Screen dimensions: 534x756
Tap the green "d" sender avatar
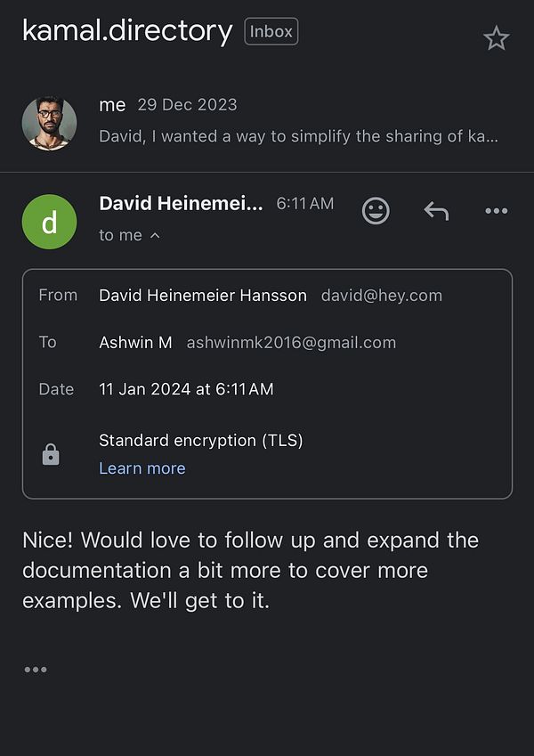pyautogui.click(x=49, y=222)
